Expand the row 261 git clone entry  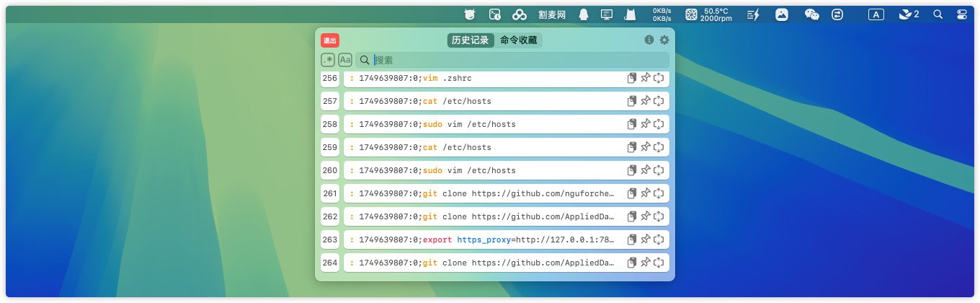click(x=659, y=193)
